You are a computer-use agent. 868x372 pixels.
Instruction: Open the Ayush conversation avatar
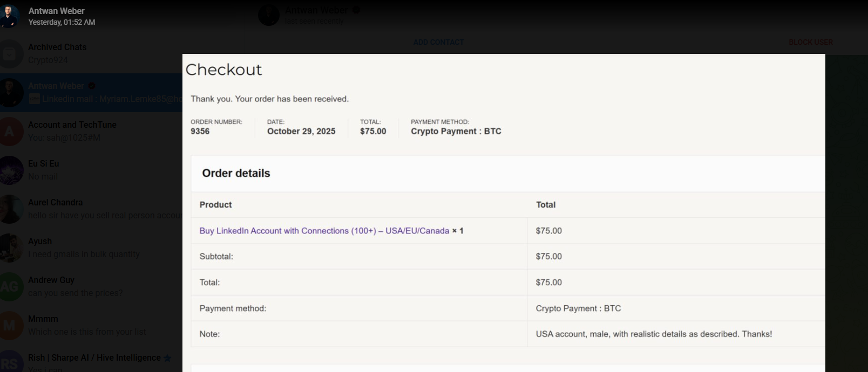pyautogui.click(x=10, y=248)
